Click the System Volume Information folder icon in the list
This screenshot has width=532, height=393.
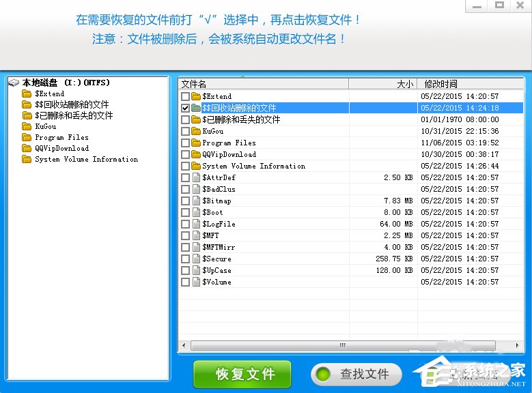tap(196, 166)
